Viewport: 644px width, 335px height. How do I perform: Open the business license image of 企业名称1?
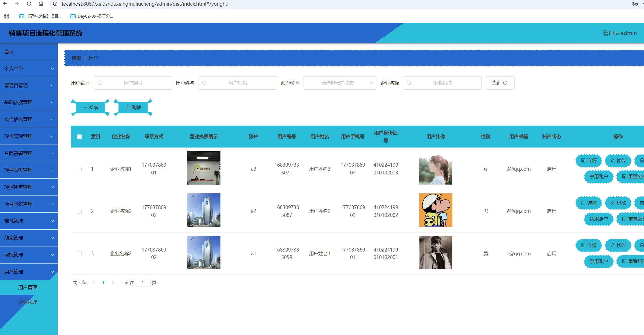(x=204, y=168)
